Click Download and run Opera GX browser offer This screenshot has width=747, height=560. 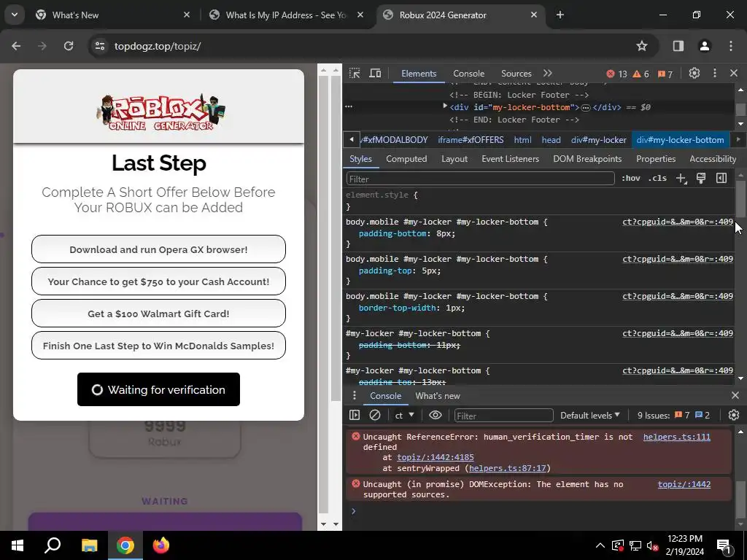(x=158, y=249)
